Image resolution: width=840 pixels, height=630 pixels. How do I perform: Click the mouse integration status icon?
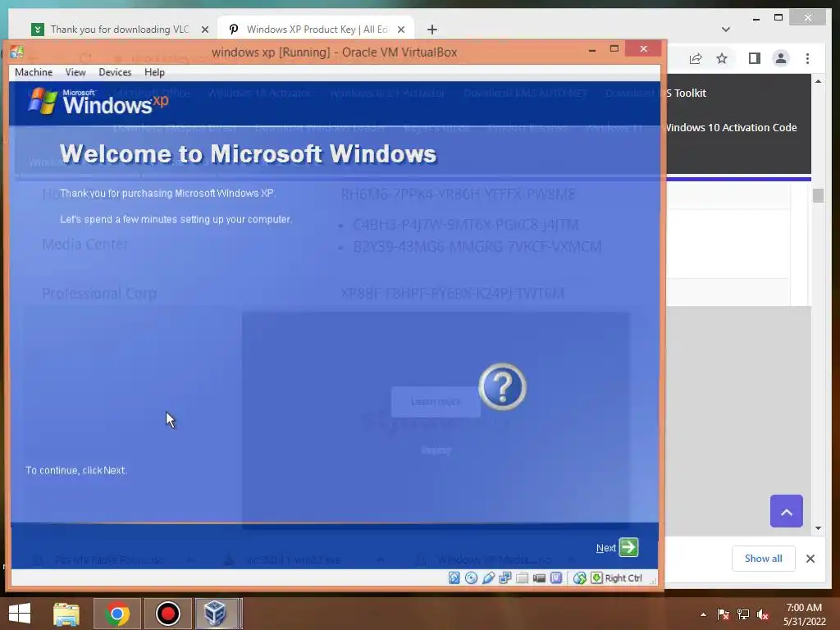pyautogui.click(x=580, y=578)
